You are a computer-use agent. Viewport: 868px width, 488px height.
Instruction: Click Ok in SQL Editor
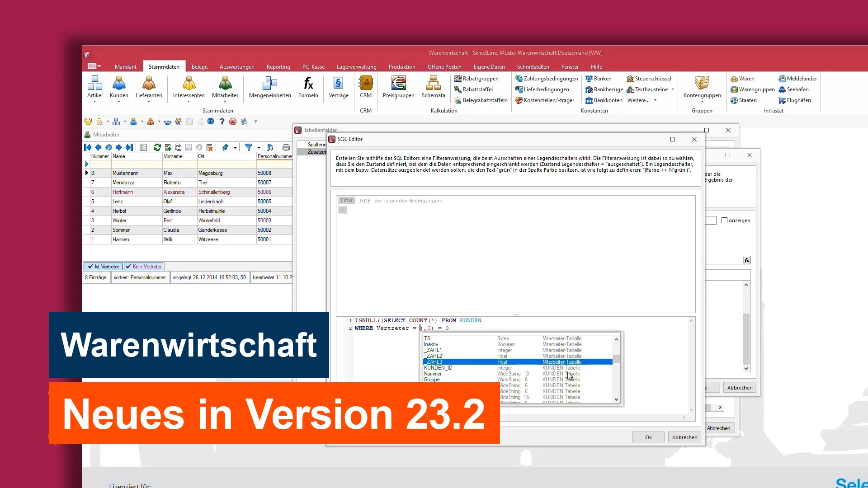click(x=648, y=437)
